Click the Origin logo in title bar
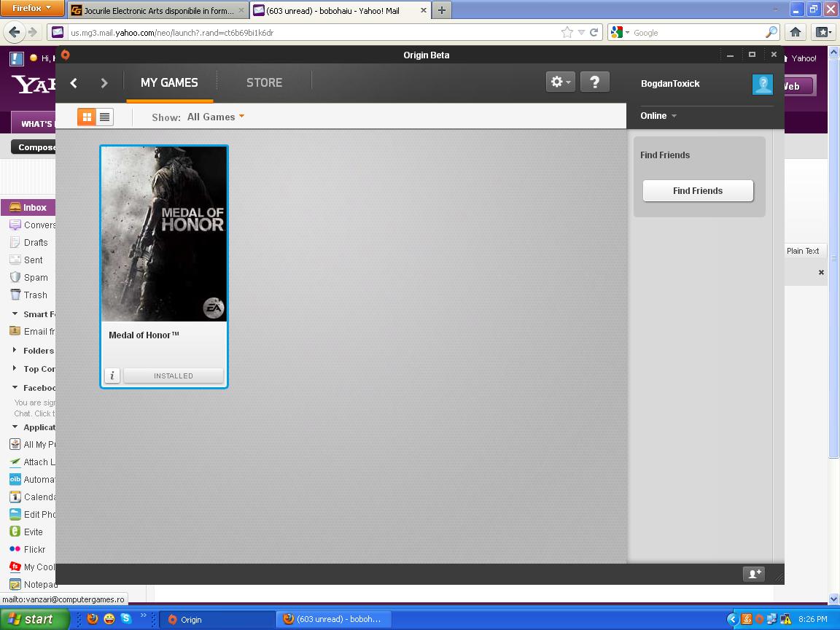The height and width of the screenshot is (630, 840). pyautogui.click(x=66, y=55)
